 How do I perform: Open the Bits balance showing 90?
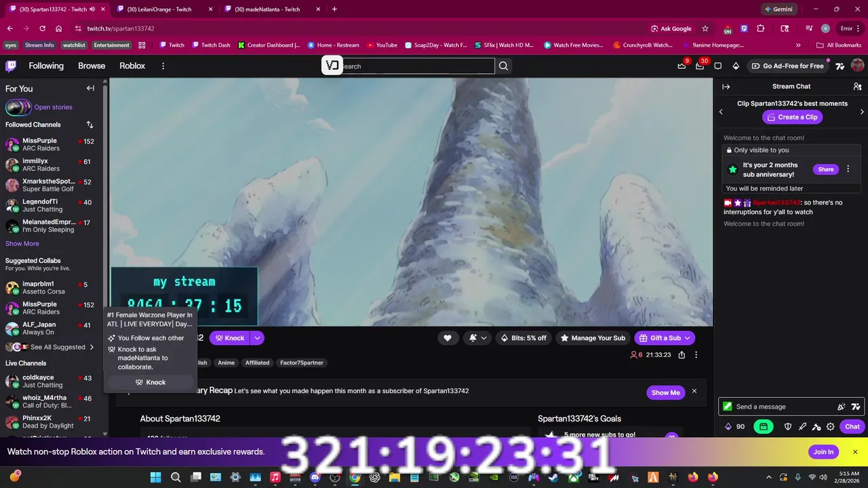pyautogui.click(x=735, y=426)
